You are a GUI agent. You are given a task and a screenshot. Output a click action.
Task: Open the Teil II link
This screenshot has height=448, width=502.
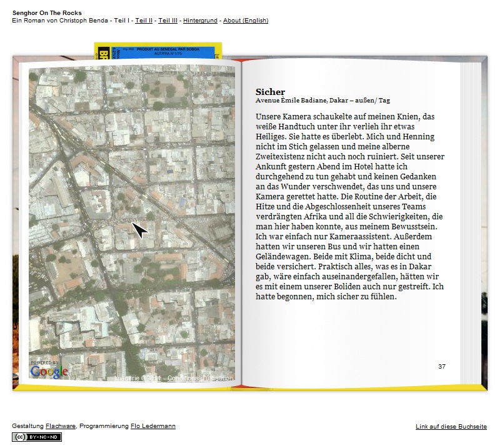[144, 21]
